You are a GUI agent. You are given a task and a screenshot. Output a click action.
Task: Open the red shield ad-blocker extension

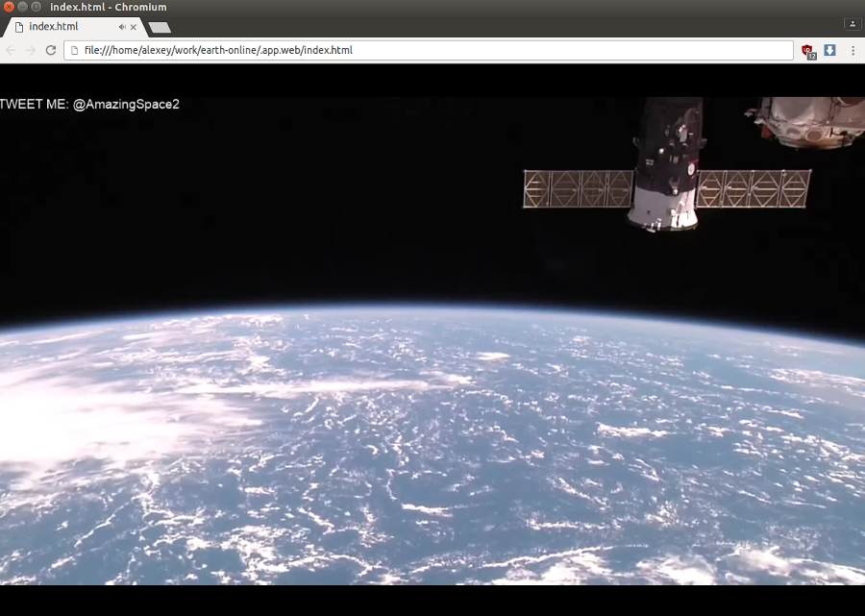point(808,51)
